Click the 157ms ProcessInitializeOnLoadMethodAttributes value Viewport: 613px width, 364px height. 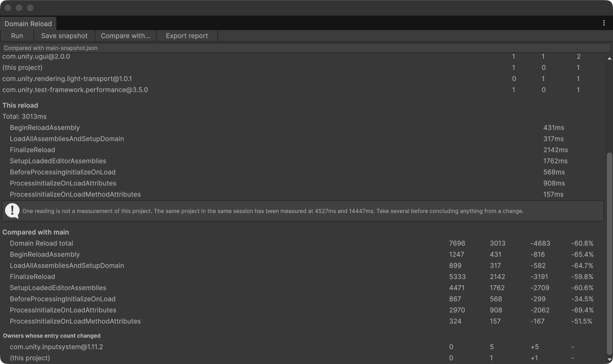(x=553, y=194)
